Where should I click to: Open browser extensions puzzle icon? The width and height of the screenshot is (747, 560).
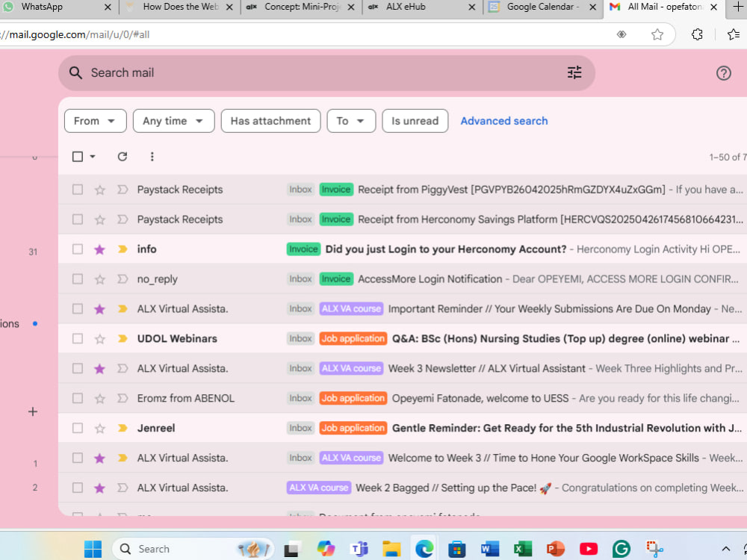pos(697,34)
